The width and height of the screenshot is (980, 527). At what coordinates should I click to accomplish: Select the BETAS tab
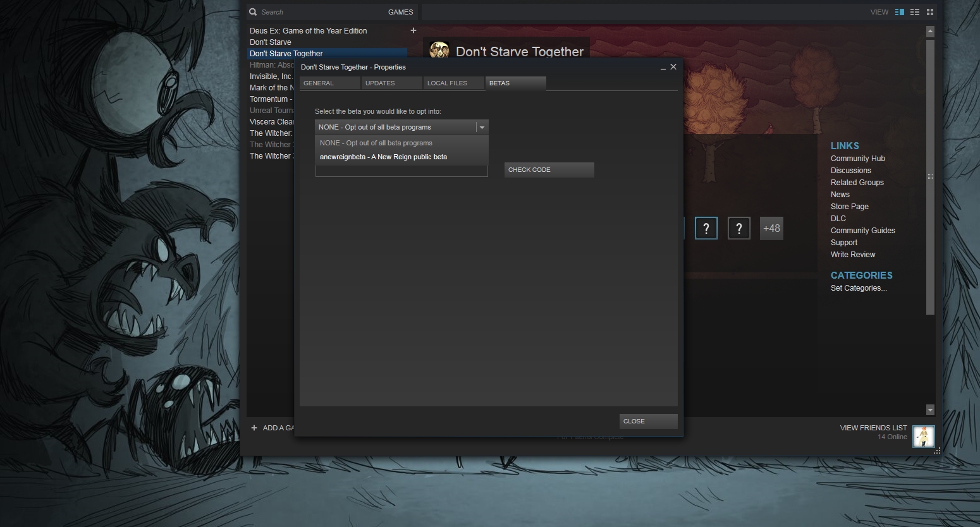pos(515,83)
